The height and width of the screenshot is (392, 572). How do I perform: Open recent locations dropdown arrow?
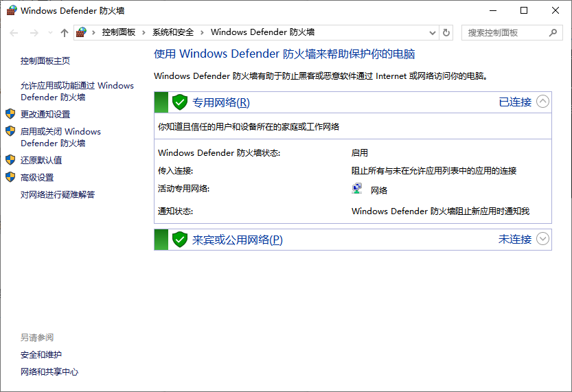click(50, 33)
